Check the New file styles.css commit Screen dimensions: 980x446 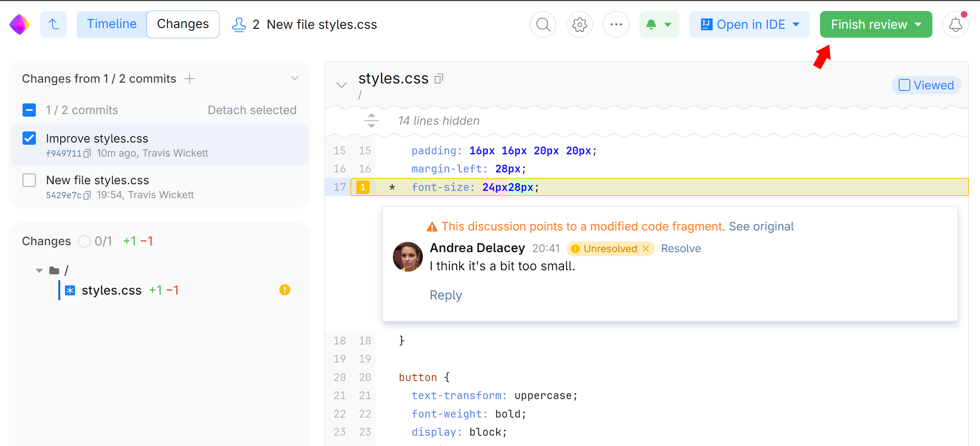(x=29, y=180)
